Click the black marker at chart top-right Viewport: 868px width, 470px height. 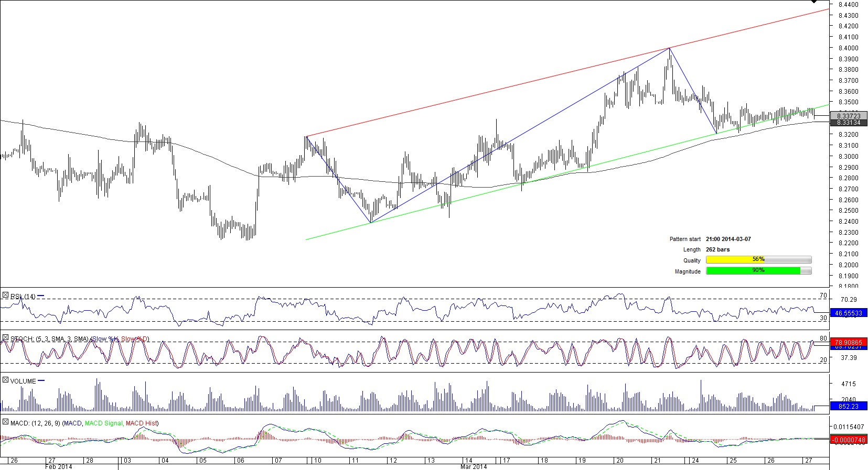point(813,2)
